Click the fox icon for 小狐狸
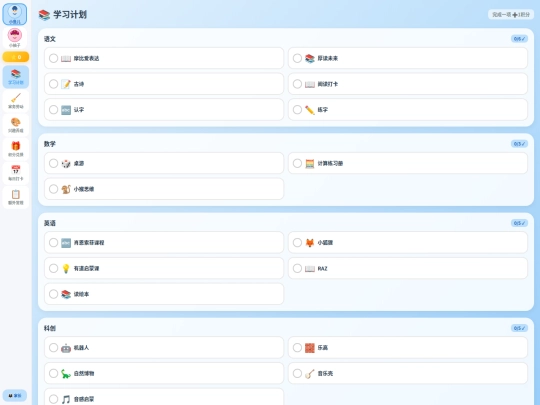Image resolution: width=540 pixels, height=405 pixels. [x=310, y=242]
